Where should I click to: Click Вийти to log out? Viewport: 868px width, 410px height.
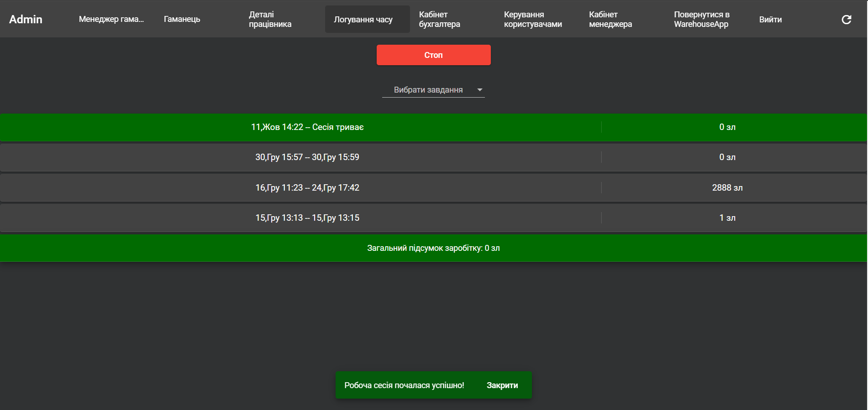click(x=771, y=19)
